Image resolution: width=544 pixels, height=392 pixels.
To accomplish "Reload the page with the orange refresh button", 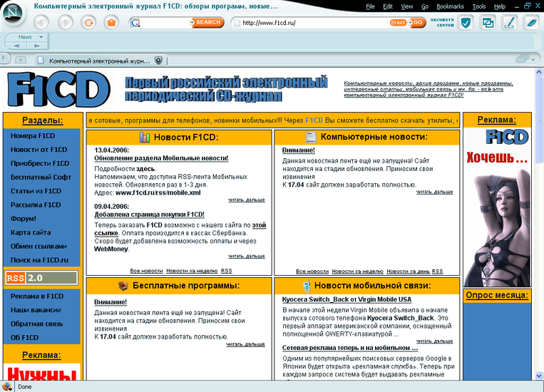I will tap(88, 23).
